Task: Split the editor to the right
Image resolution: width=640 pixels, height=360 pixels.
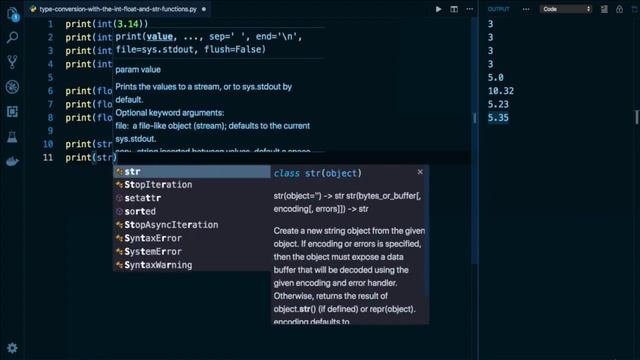Action: coord(454,9)
